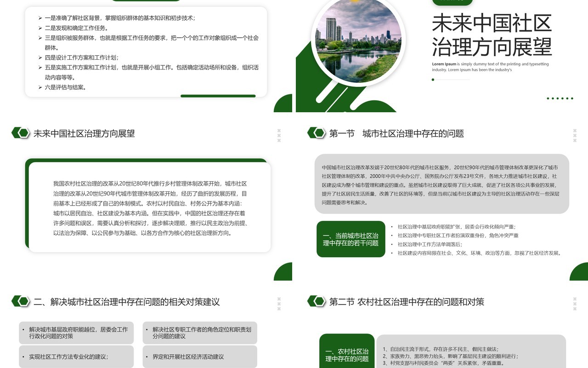588x368 pixels.
Task: Select the large cover title beside the city photo
Action: pyautogui.click(x=492, y=35)
